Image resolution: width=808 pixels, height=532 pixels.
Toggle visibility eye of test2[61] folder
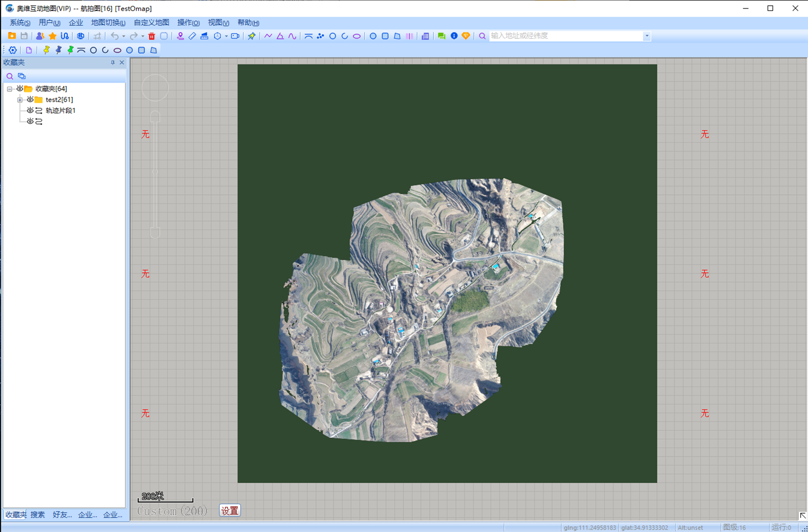[x=30, y=100]
